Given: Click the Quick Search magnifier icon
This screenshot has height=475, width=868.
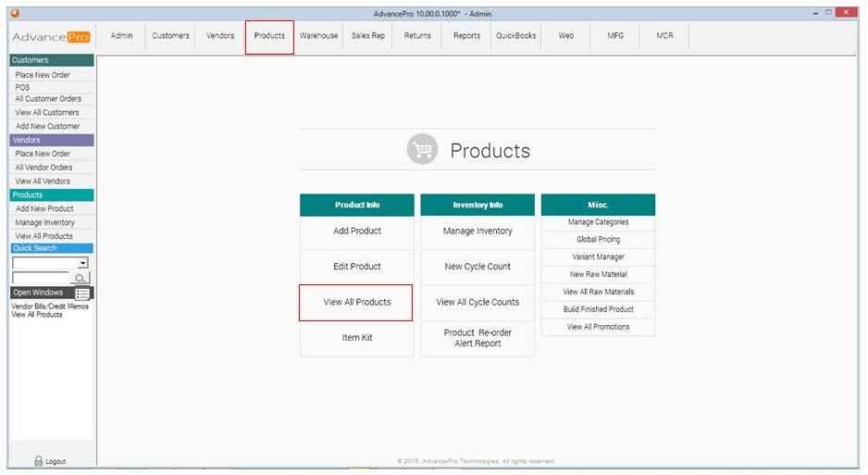Looking at the screenshot, I should (81, 278).
